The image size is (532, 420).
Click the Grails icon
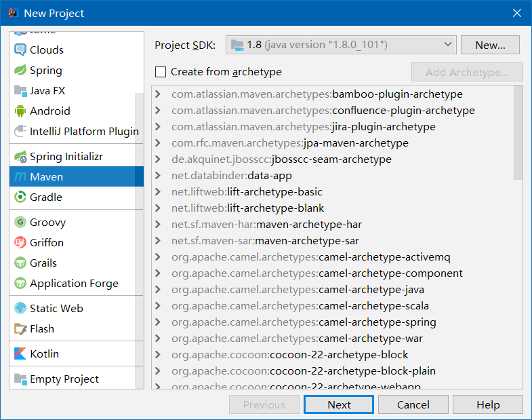coord(20,263)
